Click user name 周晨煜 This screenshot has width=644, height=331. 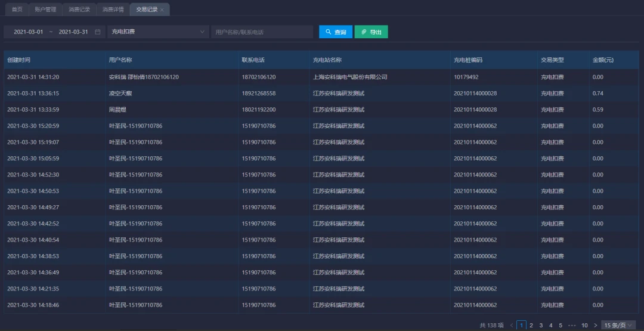pos(117,110)
